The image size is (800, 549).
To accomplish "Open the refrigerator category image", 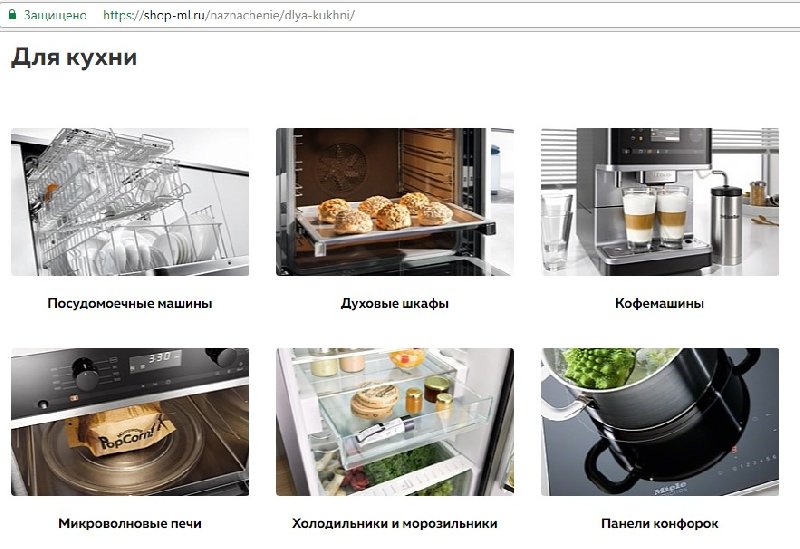I will point(395,422).
